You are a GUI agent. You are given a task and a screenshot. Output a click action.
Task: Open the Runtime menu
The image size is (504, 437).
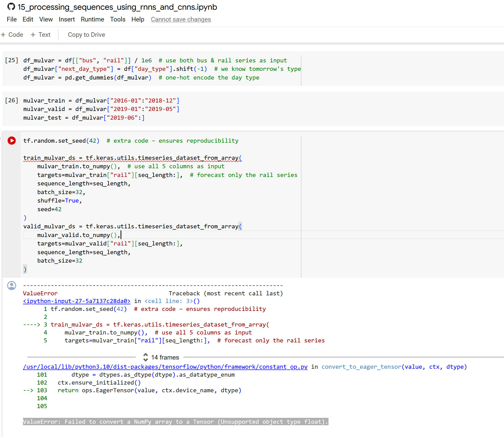click(92, 19)
